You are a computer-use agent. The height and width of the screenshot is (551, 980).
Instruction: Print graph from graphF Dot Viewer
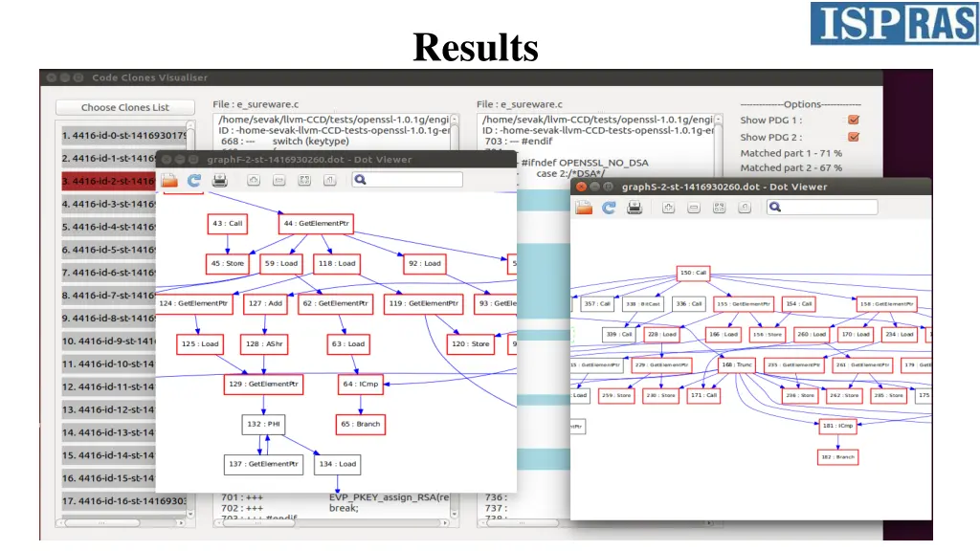click(219, 181)
